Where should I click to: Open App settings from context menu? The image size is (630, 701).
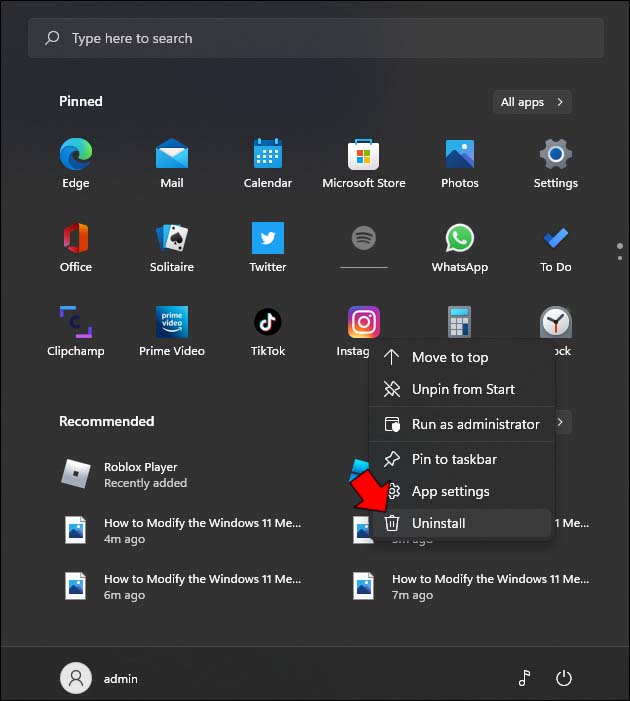462,491
